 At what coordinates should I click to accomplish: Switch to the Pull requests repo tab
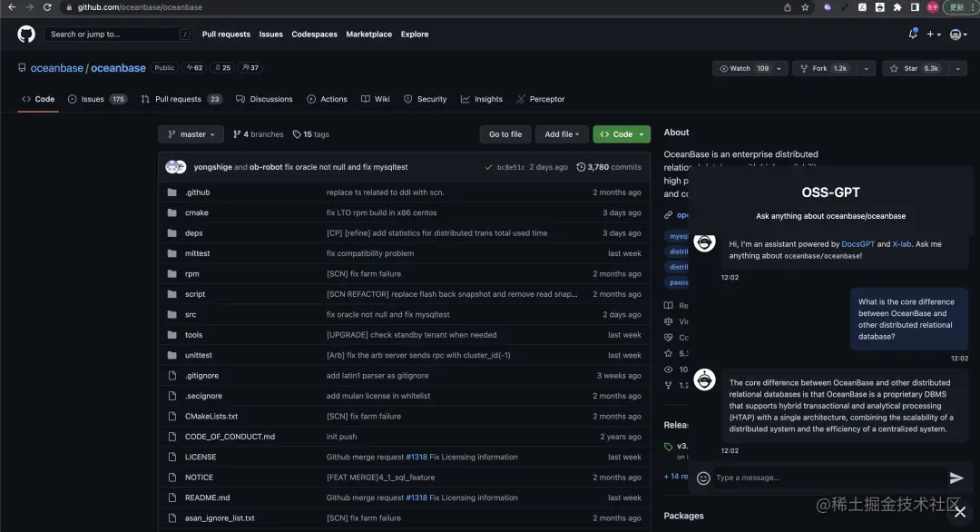pyautogui.click(x=181, y=99)
